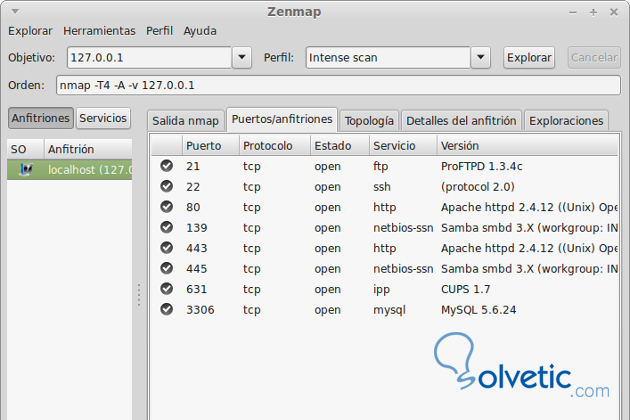Click the open-state check icon for port 445
The image size is (630, 420).
pos(166,268)
